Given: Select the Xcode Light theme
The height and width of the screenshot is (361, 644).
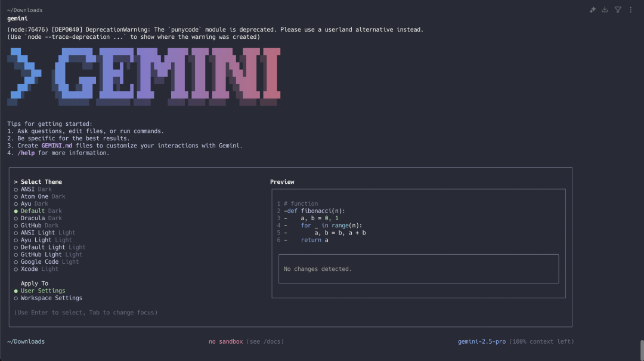Looking at the screenshot, I should point(36,269).
